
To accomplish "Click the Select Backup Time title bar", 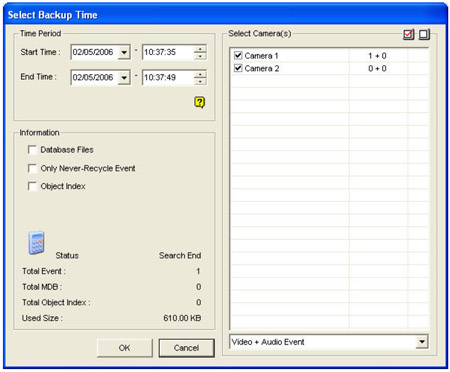I will point(225,15).
